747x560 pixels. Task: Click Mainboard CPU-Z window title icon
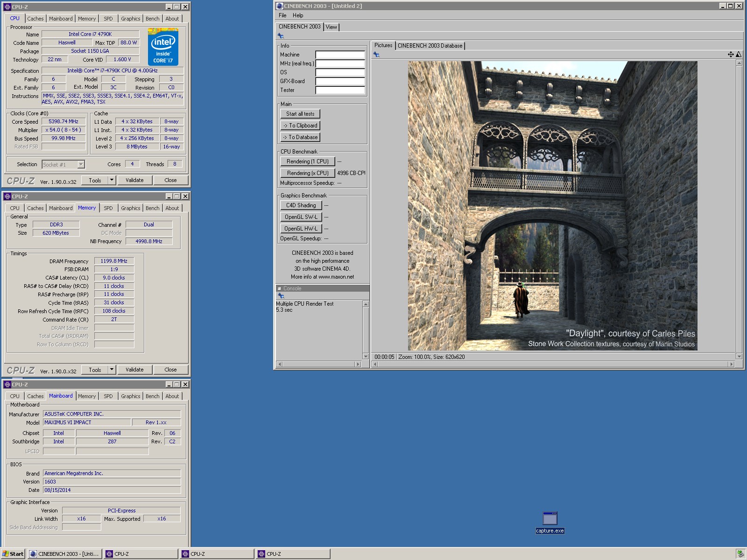coord(7,385)
